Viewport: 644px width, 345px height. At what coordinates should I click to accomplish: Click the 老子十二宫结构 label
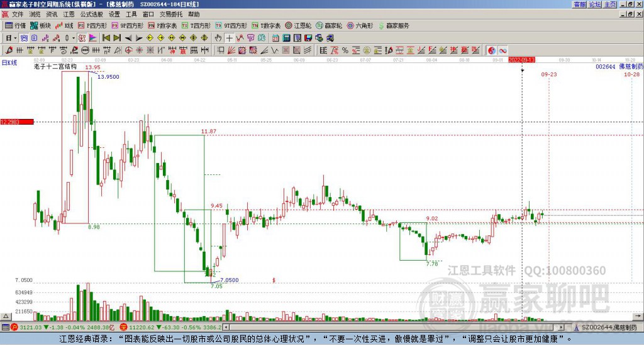[x=55, y=66]
